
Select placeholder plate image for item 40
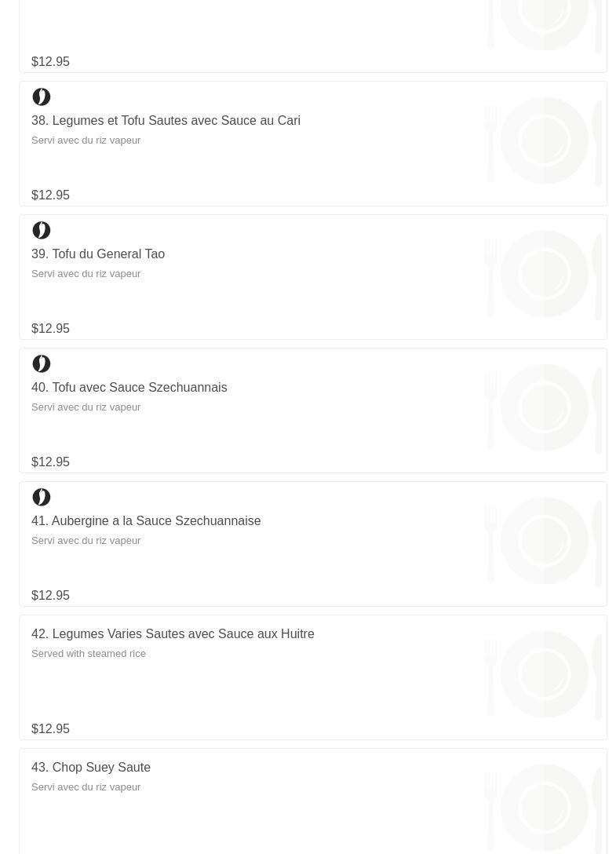coord(544,407)
